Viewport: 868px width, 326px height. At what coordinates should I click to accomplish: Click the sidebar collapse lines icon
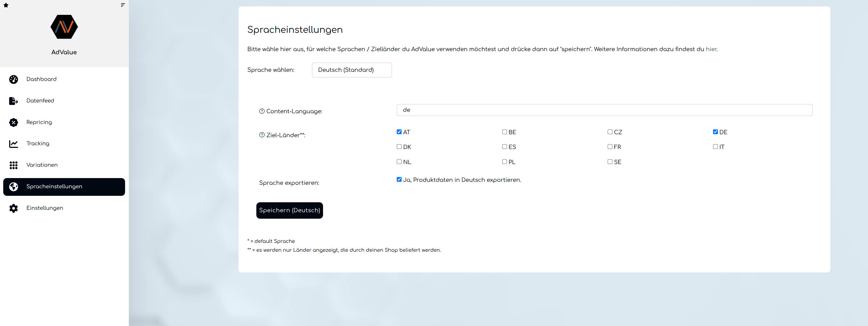pos(123,5)
